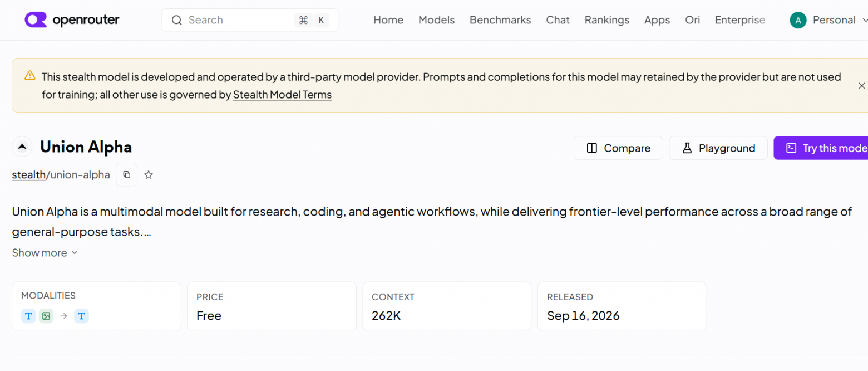Collapse using the circled up-arrow beside Union Alpha
This screenshot has width=868, height=371.
tap(22, 147)
